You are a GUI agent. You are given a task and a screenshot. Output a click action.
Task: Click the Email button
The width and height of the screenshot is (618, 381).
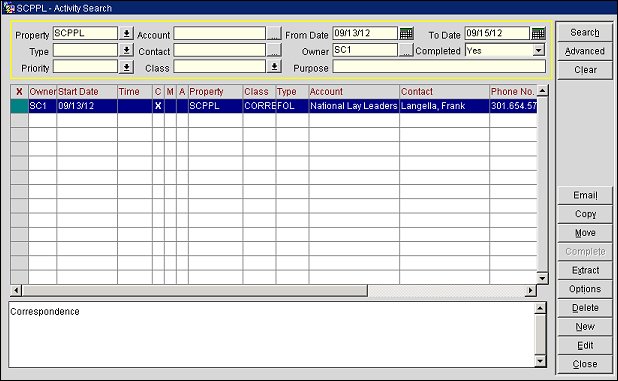pos(585,195)
